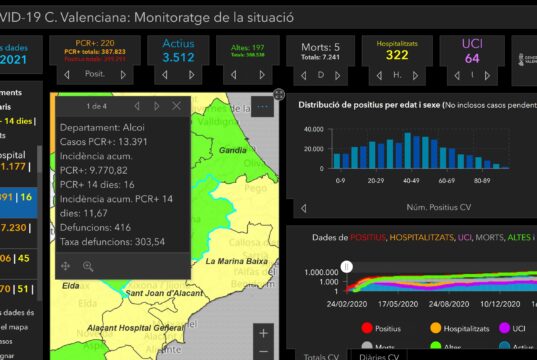The height and width of the screenshot is (360, 537).
Task: Toggle UCI series in chart legend
Action: pyautogui.click(x=512, y=328)
